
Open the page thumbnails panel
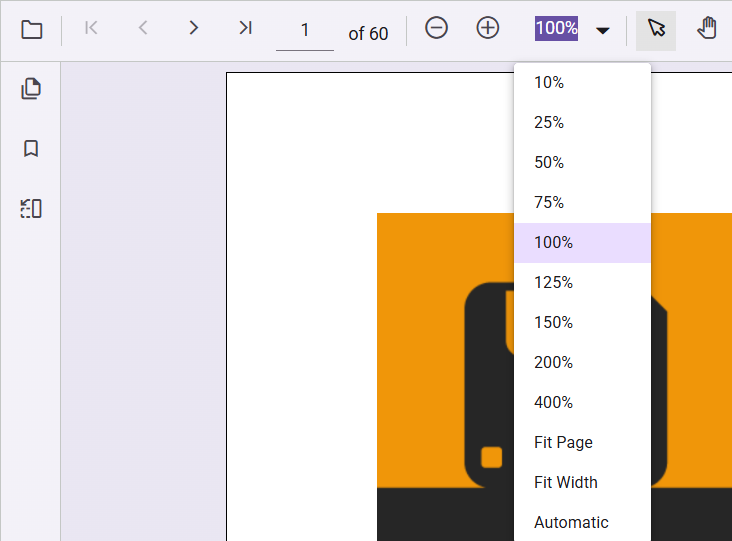(x=31, y=89)
